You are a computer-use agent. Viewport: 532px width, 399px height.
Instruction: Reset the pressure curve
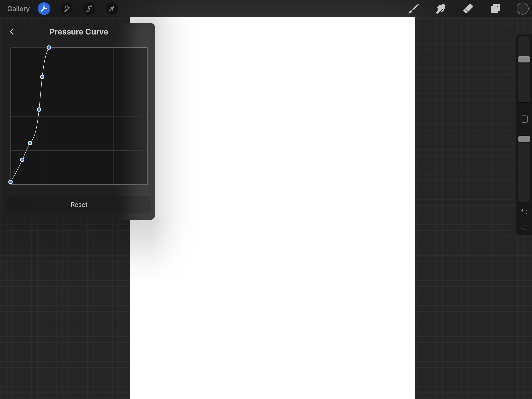pos(79,205)
